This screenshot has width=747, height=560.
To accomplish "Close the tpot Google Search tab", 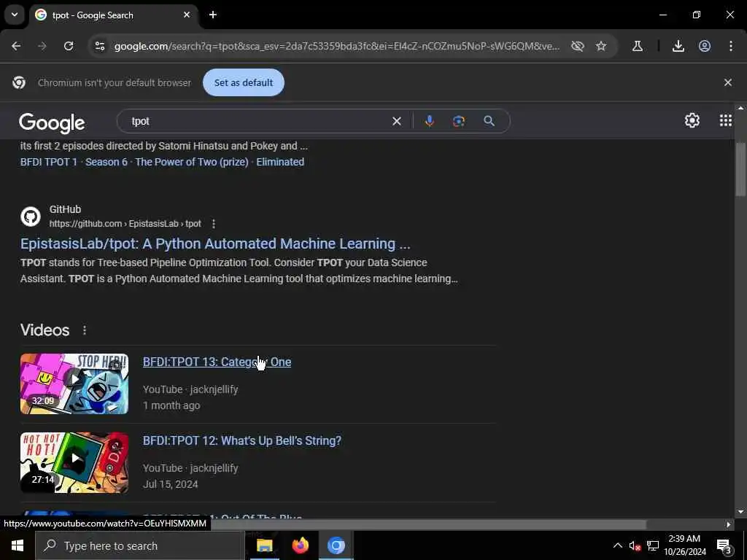I will (x=187, y=15).
